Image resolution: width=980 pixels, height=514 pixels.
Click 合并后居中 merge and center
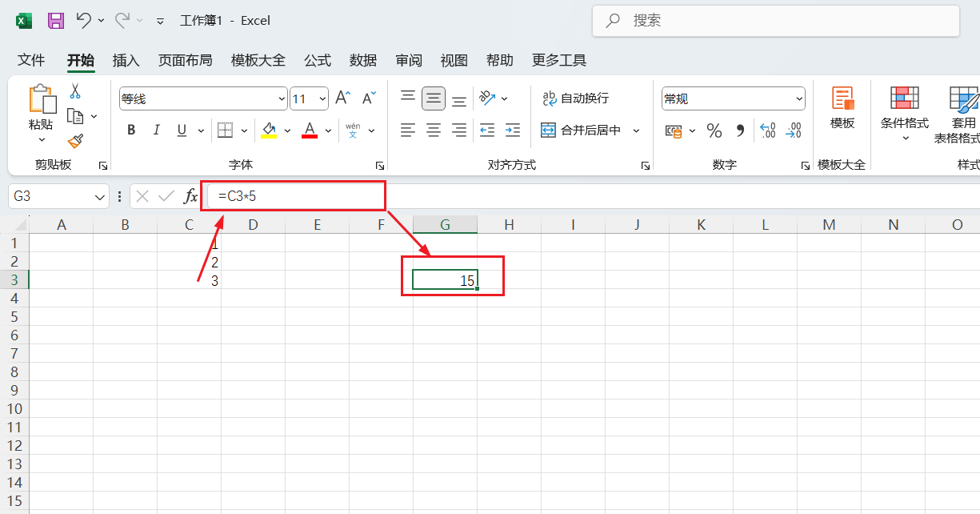point(582,130)
